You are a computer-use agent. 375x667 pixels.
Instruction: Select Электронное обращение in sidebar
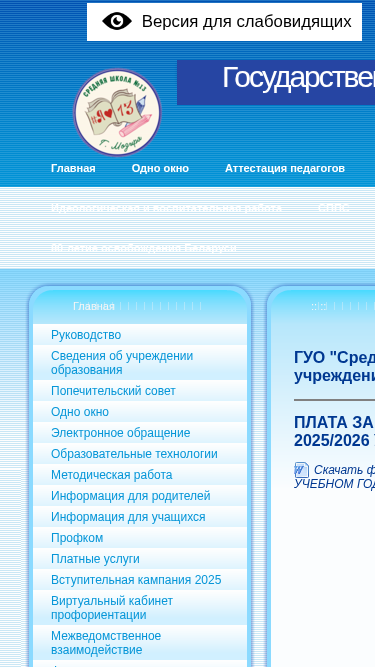[x=121, y=433]
